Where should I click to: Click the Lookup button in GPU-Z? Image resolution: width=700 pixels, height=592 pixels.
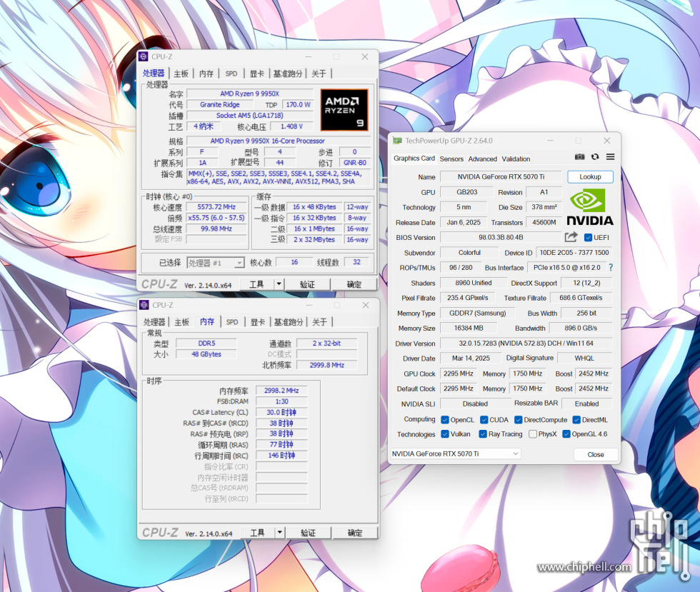click(590, 177)
